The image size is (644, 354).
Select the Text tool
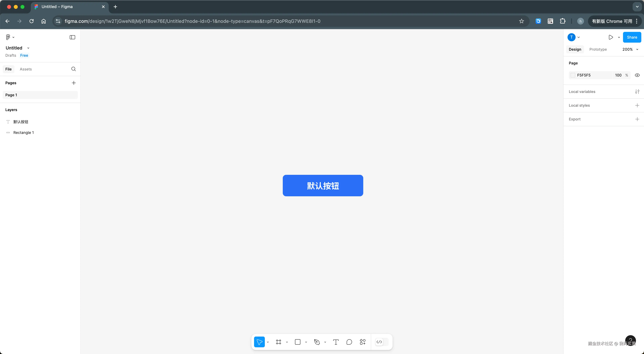point(336,342)
